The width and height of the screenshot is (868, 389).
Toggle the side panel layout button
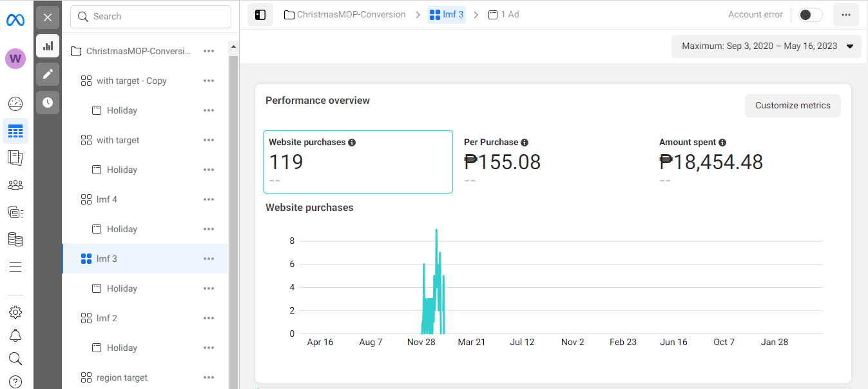point(260,15)
